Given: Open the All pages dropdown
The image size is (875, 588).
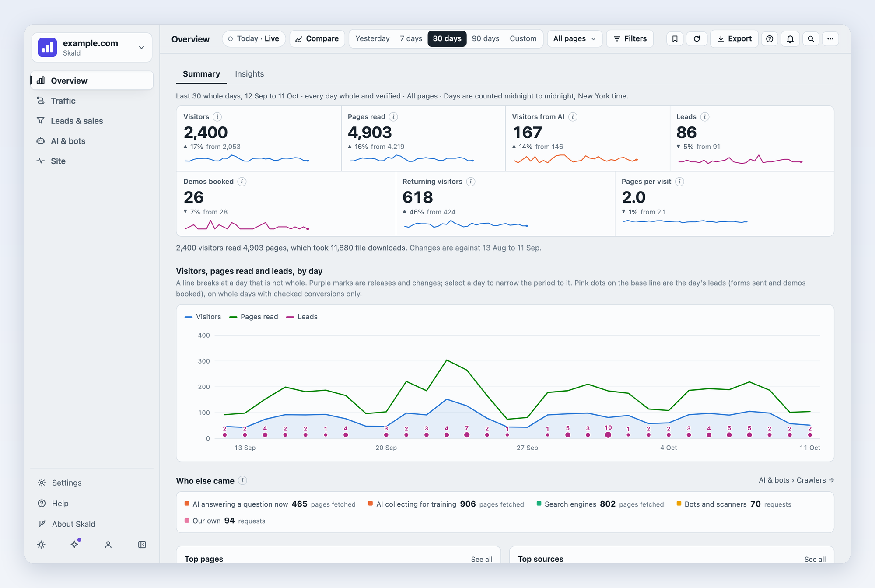Looking at the screenshot, I should click(574, 39).
